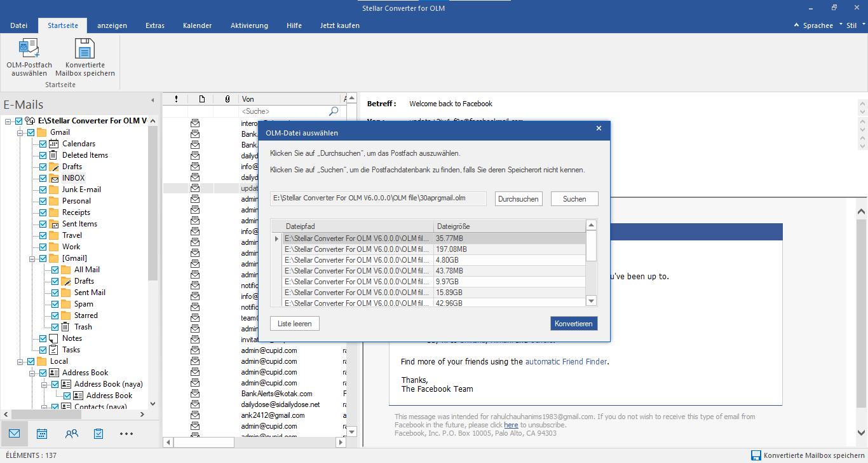This screenshot has height=463, width=868.
Task: Open the Mail view icon in bottom navigation
Action: pos(14,434)
